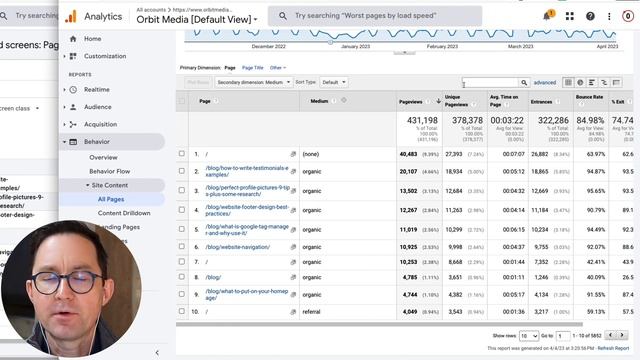The height and width of the screenshot is (360, 640).
Task: Check row 6 website-navigation checkbox
Action: [x=182, y=247]
